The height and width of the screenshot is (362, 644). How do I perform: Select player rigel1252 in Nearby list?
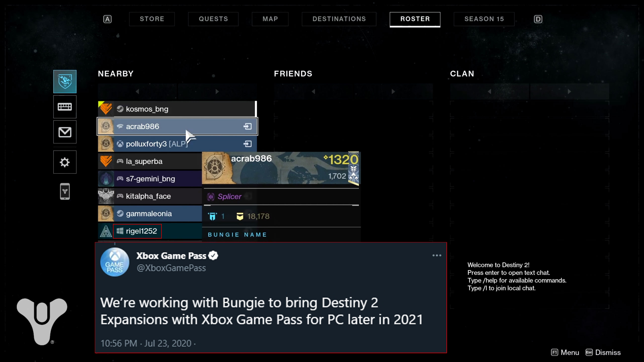point(150,231)
